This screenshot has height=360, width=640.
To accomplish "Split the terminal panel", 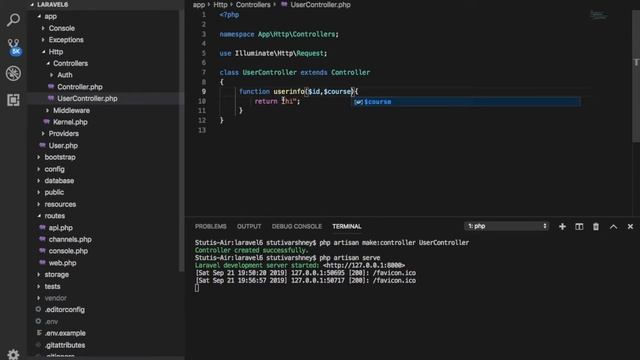I will pyautogui.click(x=579, y=227).
